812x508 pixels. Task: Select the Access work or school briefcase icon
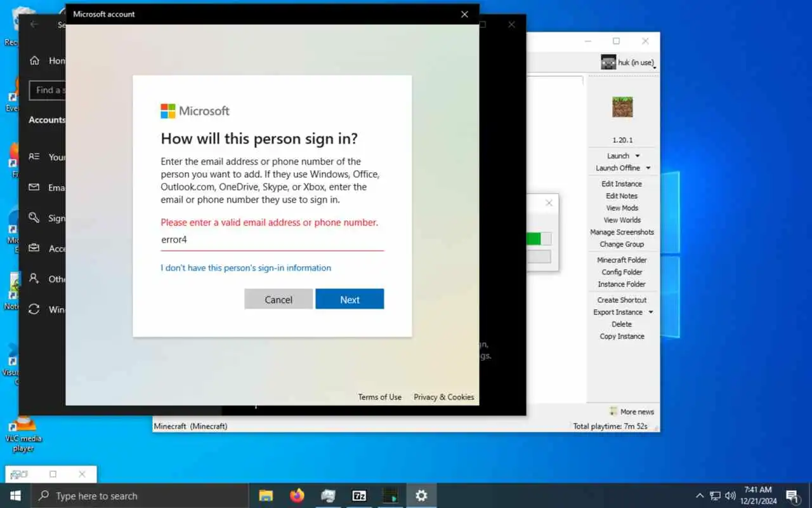coord(34,248)
